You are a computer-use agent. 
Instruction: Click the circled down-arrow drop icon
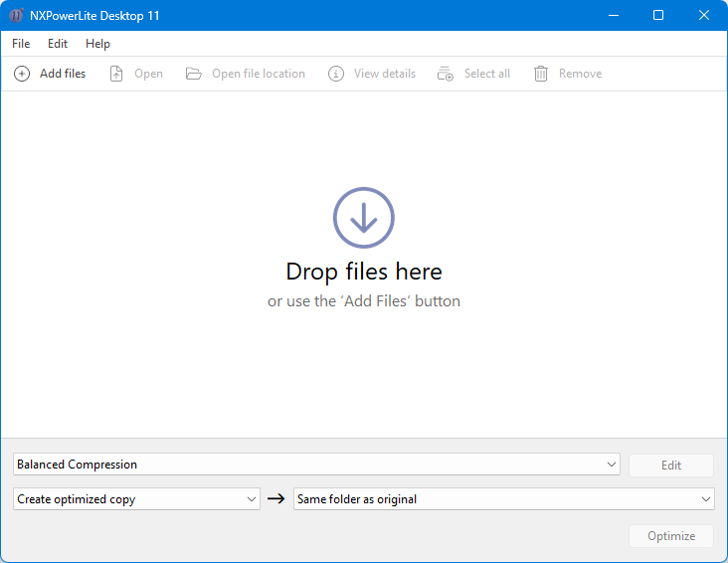click(x=364, y=217)
